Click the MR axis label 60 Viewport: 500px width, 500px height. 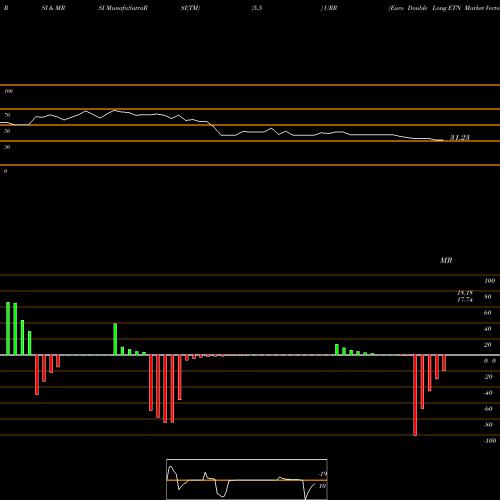[x=488, y=313]
